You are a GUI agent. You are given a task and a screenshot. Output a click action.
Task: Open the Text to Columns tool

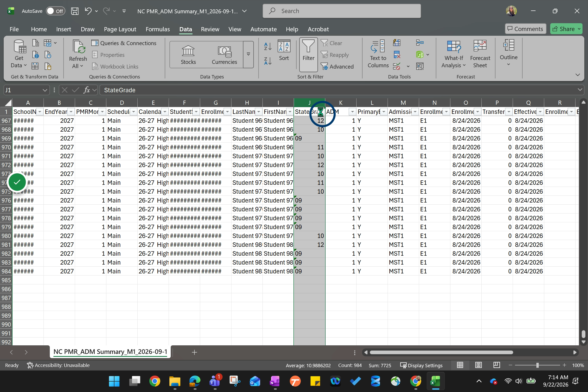click(x=378, y=54)
